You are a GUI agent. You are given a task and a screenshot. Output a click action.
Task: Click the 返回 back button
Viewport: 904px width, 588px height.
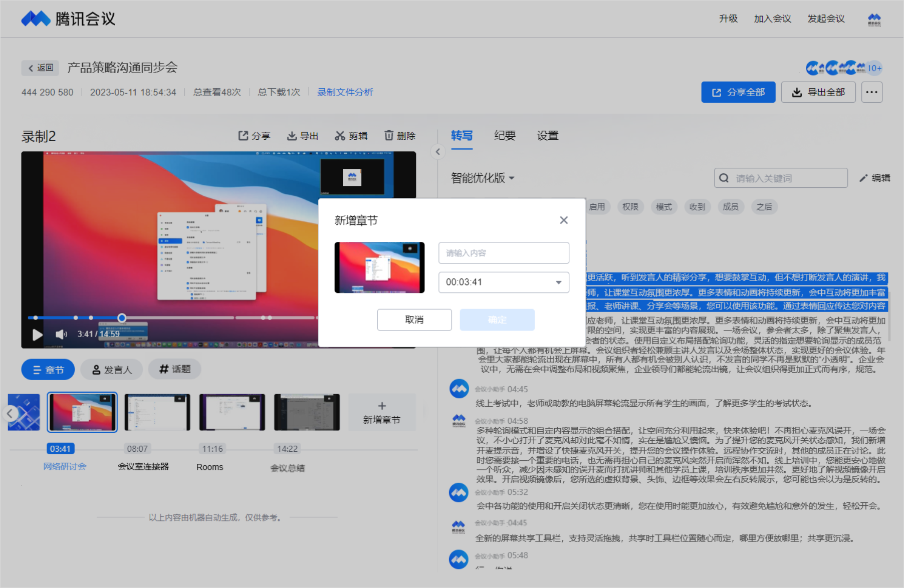click(40, 68)
